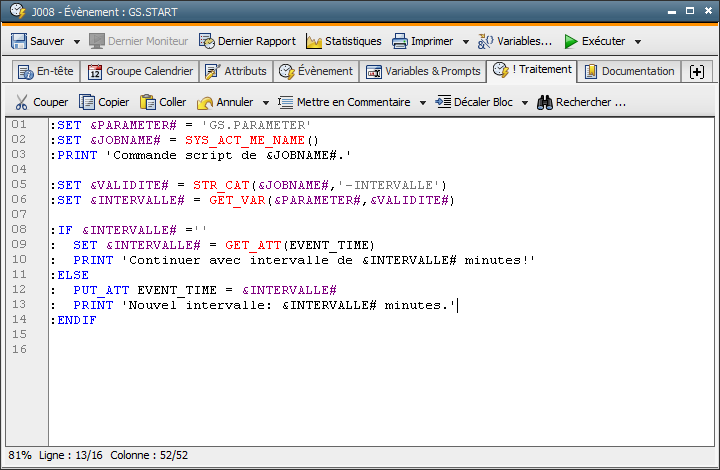Open Statistiques from the toolbar

pos(343,42)
